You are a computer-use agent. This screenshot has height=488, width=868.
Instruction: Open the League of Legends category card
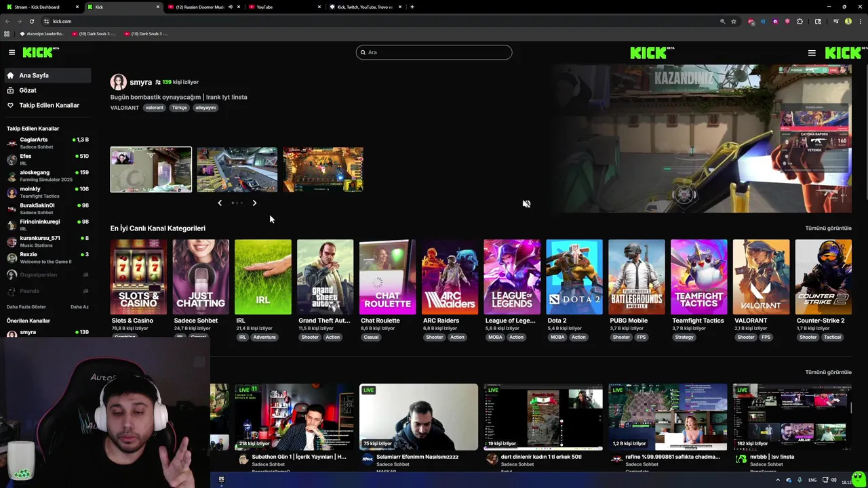pos(512,277)
